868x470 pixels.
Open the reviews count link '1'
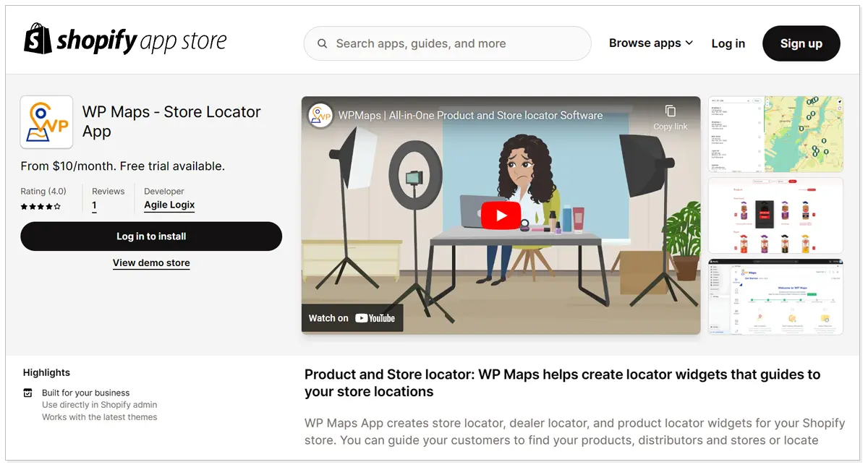[95, 205]
